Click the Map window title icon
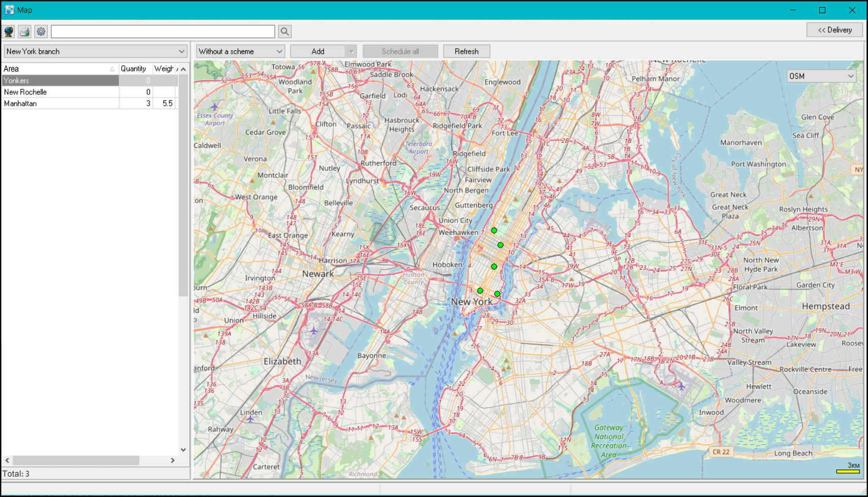This screenshot has height=497, width=868. click(x=9, y=10)
